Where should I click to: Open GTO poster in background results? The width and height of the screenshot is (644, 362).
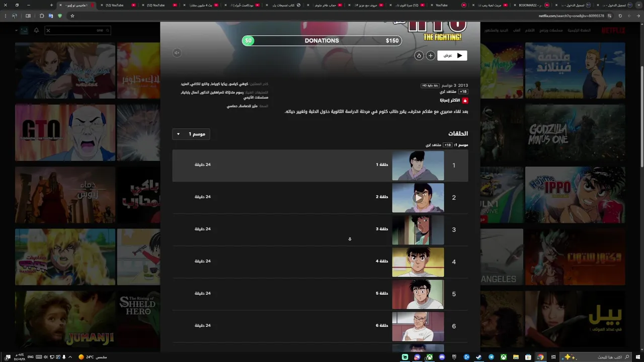tap(65, 133)
